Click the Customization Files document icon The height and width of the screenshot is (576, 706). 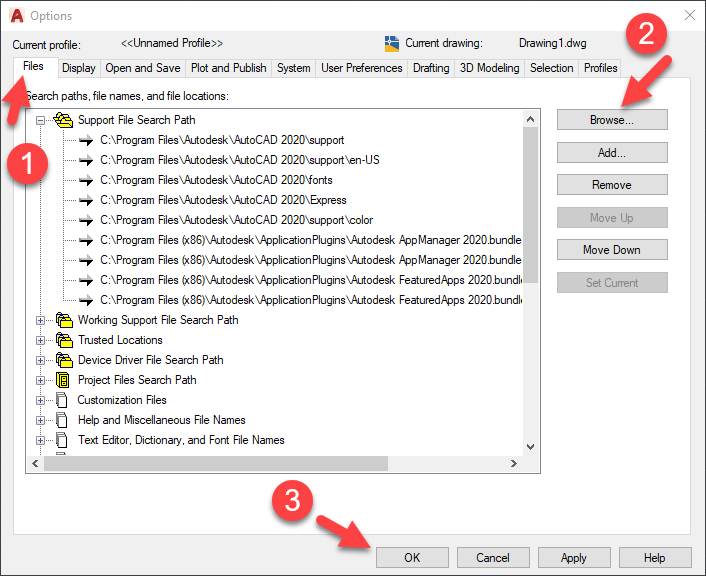pos(62,400)
